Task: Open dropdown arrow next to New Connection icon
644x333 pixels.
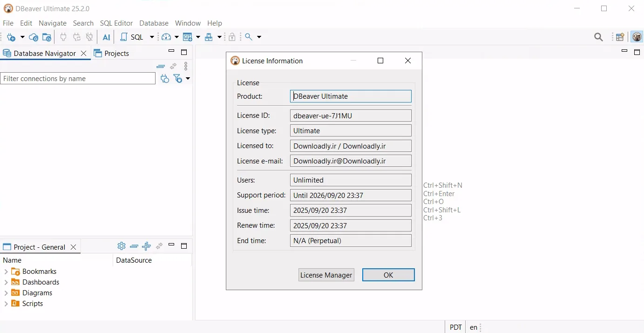Action: (x=22, y=37)
